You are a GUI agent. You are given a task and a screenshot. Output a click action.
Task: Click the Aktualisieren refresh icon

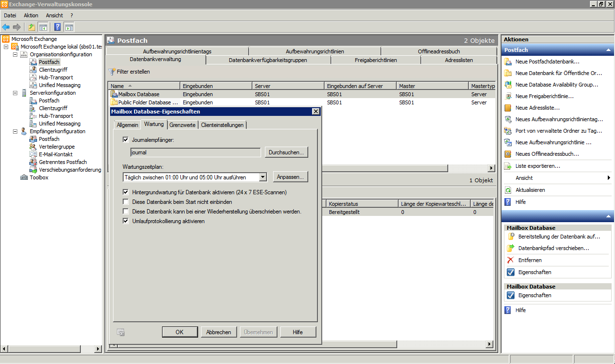[508, 190]
